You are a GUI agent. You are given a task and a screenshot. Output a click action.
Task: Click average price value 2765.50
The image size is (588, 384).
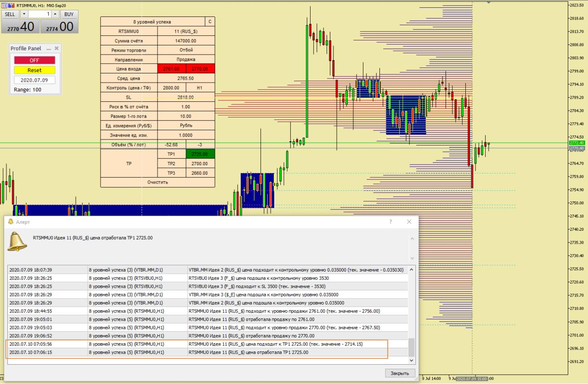[x=186, y=78]
